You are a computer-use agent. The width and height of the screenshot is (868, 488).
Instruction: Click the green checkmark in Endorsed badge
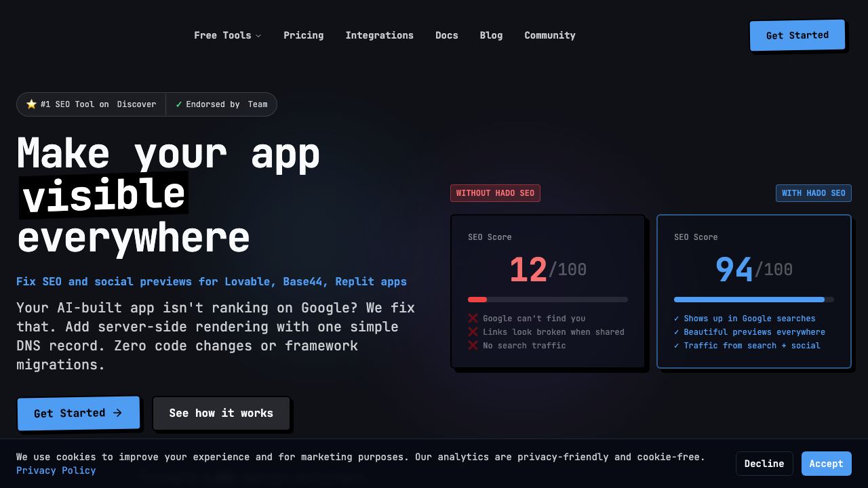tap(179, 104)
